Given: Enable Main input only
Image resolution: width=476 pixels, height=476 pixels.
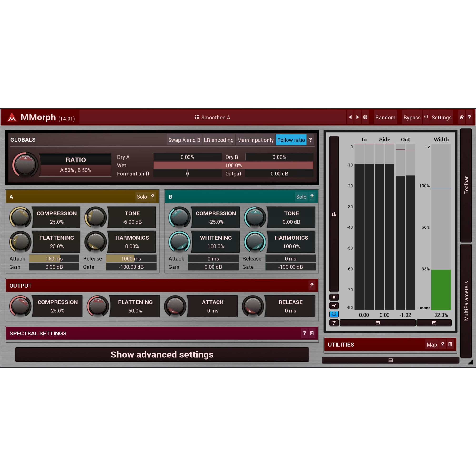Looking at the screenshot, I should [x=255, y=140].
